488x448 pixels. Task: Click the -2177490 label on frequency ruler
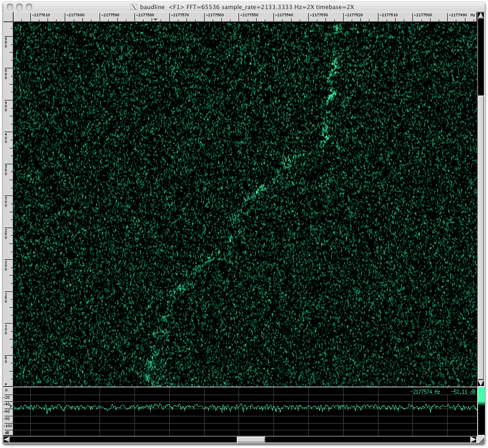pyautogui.click(x=458, y=15)
